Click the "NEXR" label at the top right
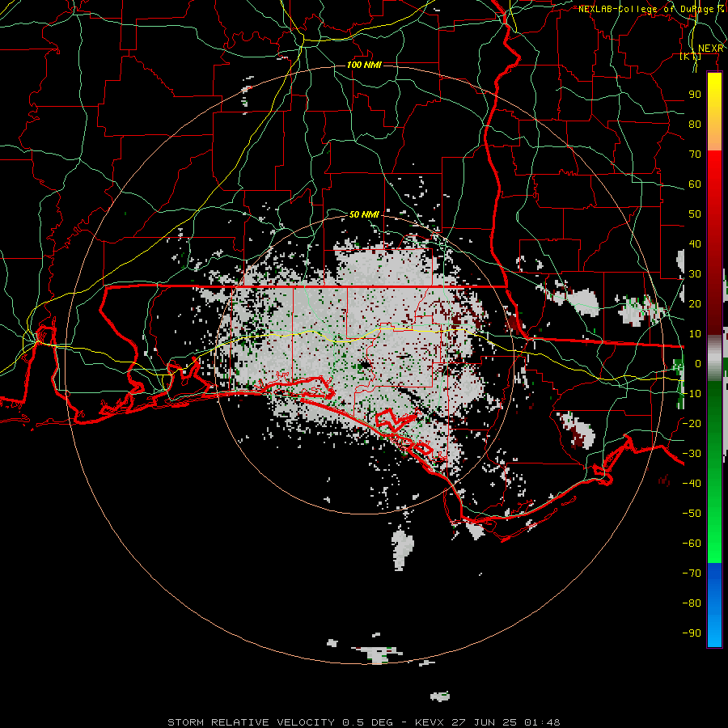This screenshot has height=728, width=728. (711, 49)
